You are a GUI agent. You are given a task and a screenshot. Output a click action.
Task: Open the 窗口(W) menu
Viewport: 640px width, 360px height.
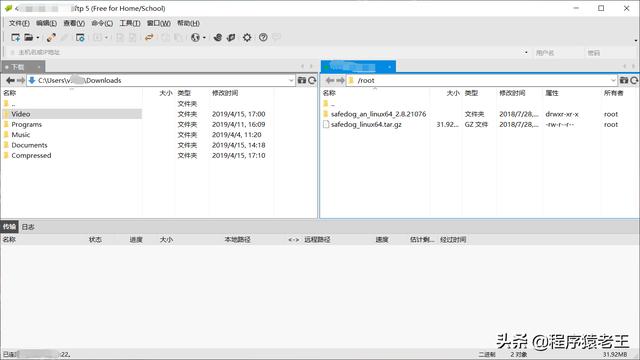pyautogui.click(x=158, y=23)
